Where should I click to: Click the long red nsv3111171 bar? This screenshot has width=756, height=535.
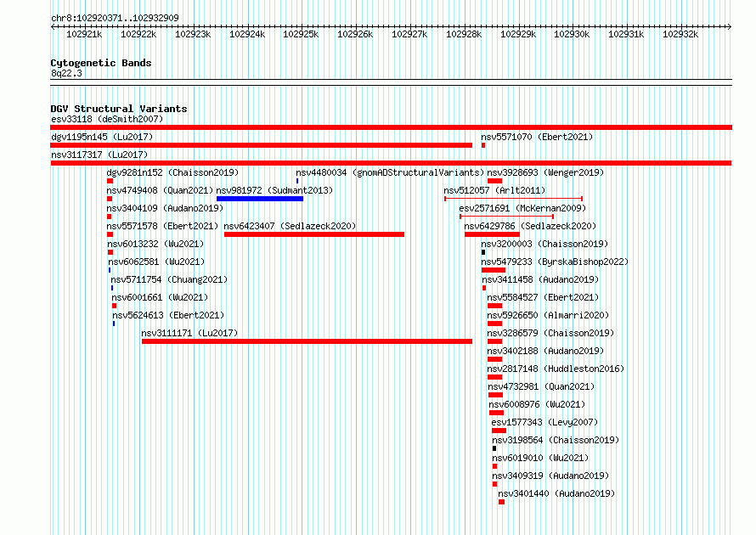(x=307, y=341)
